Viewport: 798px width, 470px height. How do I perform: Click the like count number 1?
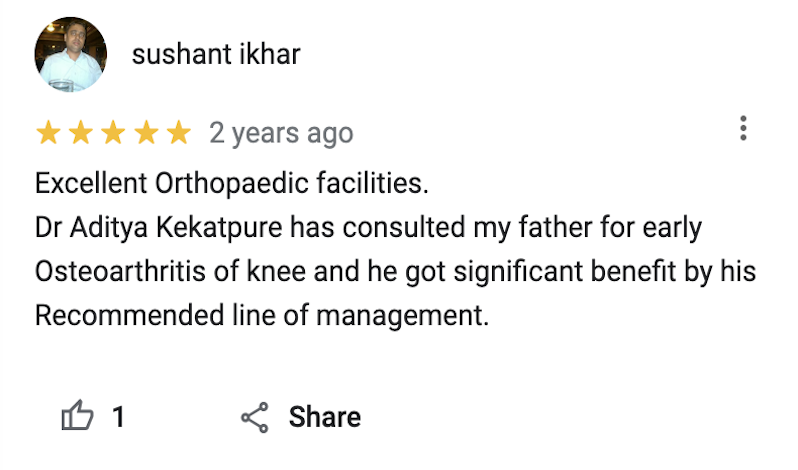118,417
